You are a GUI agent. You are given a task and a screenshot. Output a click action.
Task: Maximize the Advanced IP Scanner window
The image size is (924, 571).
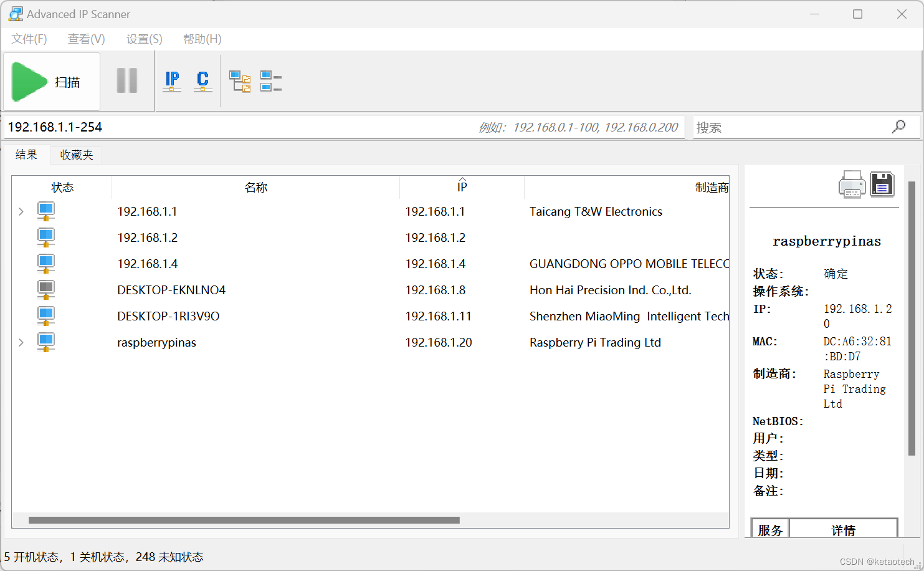[x=858, y=14]
